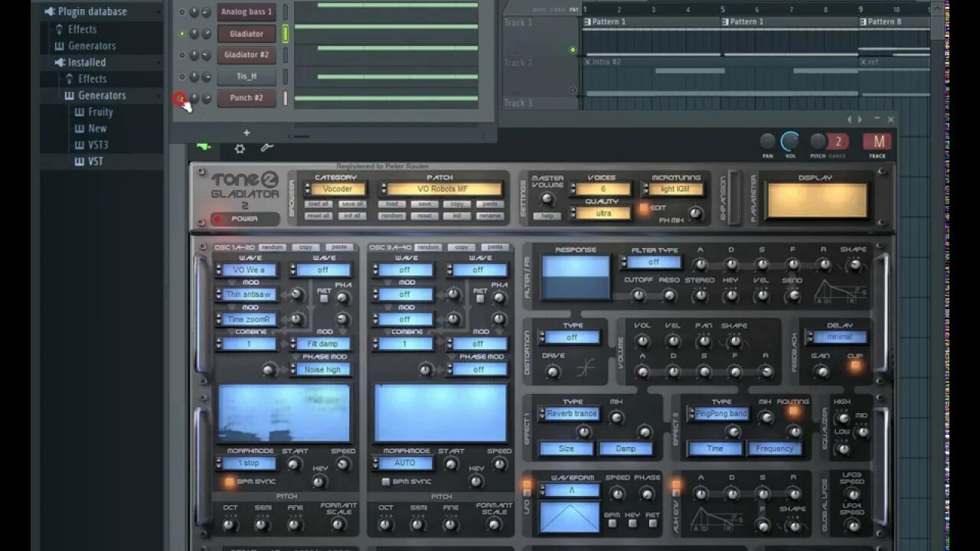Adjust the LFO3 SPEED knob

pos(852,495)
